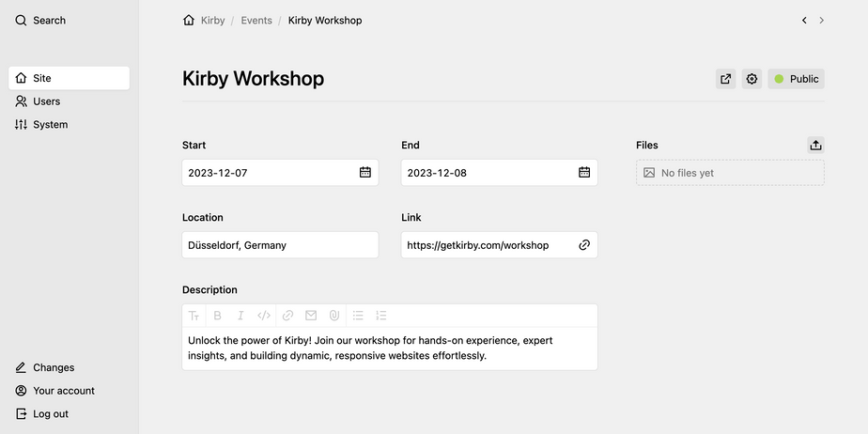Screen dimensions: 868x434
Task: Open page in new tab icon
Action: (x=725, y=79)
